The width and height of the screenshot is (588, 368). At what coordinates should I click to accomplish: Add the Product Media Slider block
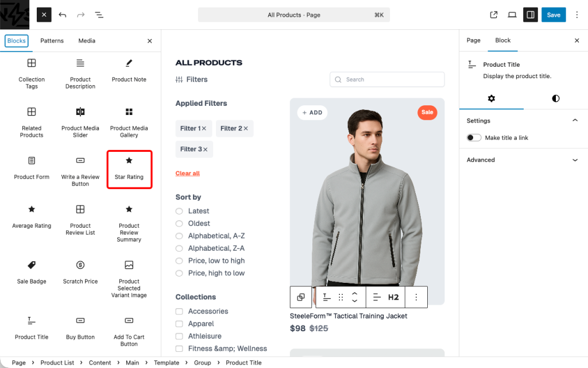point(80,122)
